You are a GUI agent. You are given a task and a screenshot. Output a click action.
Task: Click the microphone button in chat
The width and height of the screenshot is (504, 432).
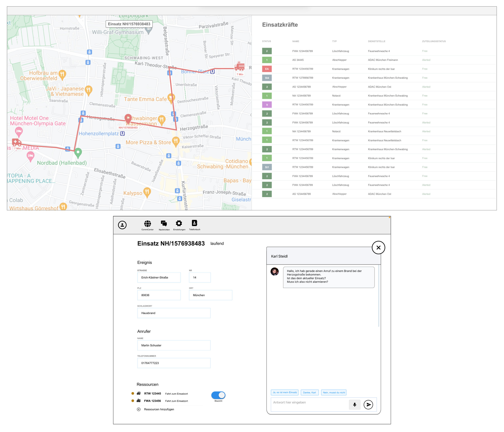[x=354, y=405]
